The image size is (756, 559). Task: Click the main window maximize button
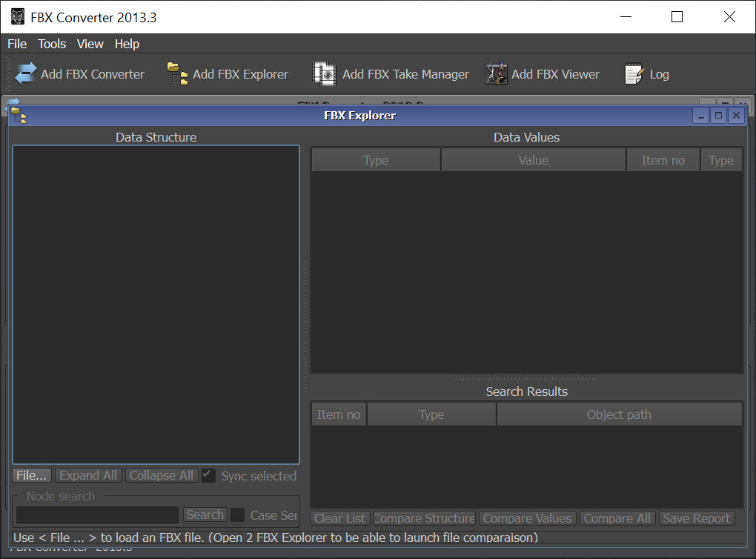click(x=677, y=17)
